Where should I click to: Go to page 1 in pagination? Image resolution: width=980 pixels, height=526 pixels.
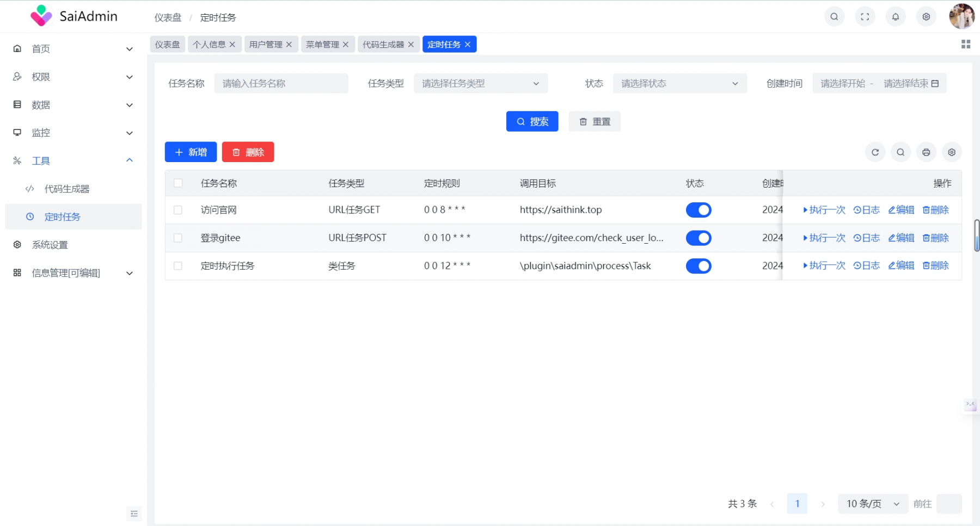(x=797, y=504)
